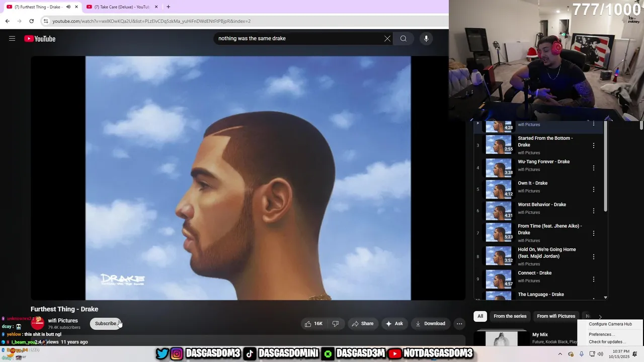Open the notification bell in the taskbar

pyautogui.click(x=635, y=354)
